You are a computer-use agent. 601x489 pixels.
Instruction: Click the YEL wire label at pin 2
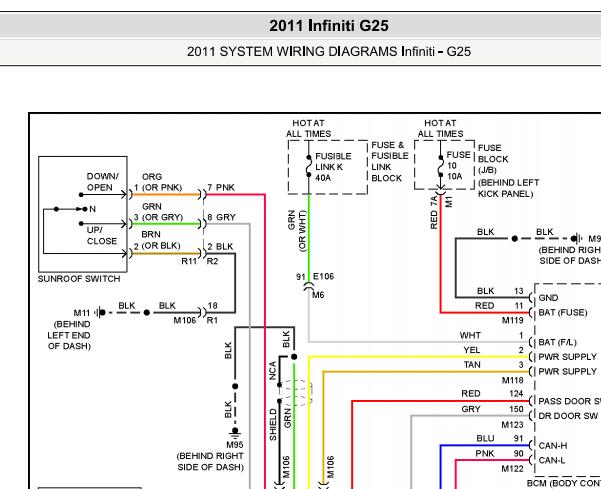point(472,350)
